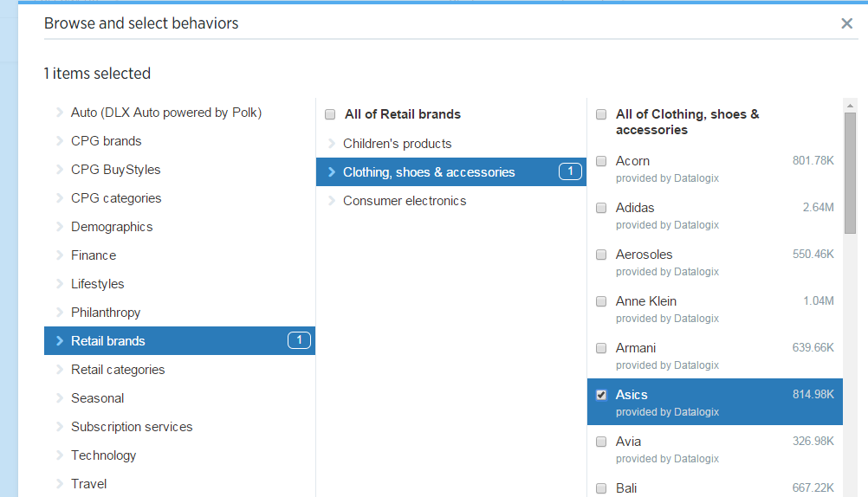Check the Adidas checkbox
Image resolution: width=868 pixels, height=497 pixels.
click(x=601, y=208)
